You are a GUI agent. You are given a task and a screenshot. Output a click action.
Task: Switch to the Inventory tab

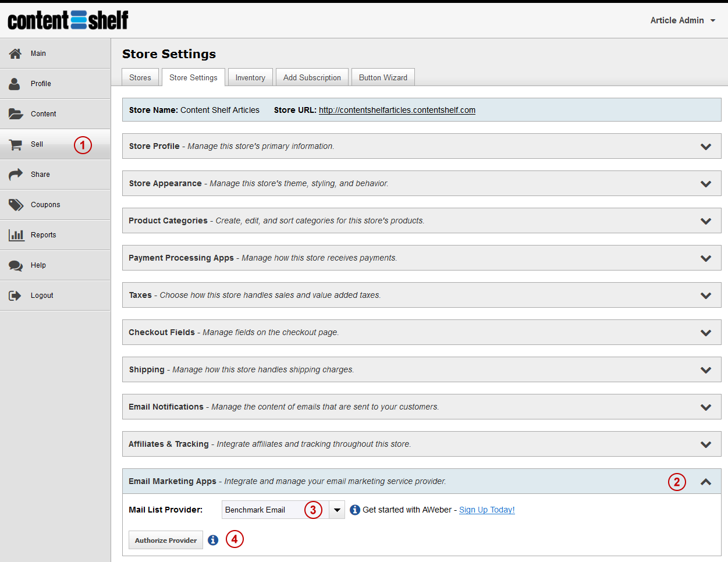coord(250,78)
